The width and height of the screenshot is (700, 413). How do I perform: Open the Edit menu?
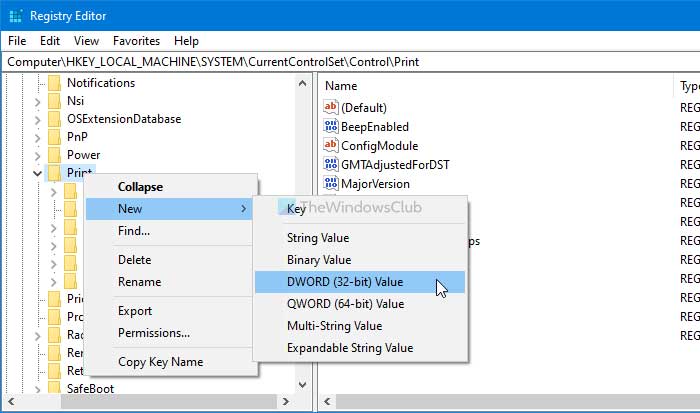(50, 41)
